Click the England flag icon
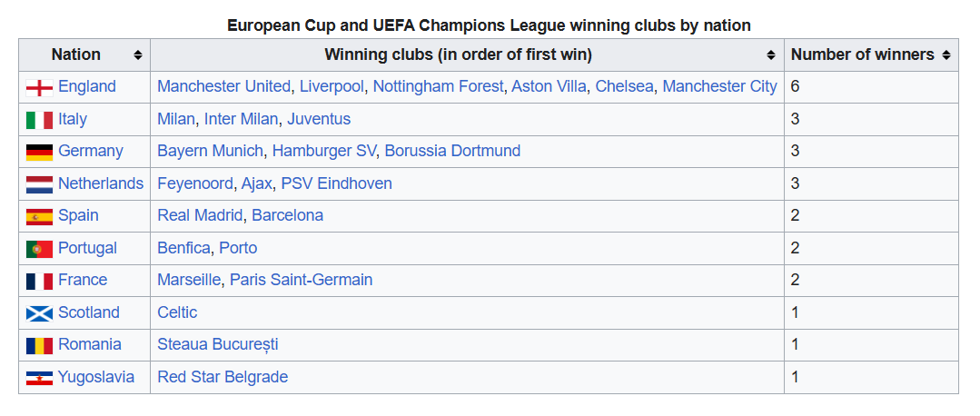Viewport: 980px width, 416px height. [39, 87]
